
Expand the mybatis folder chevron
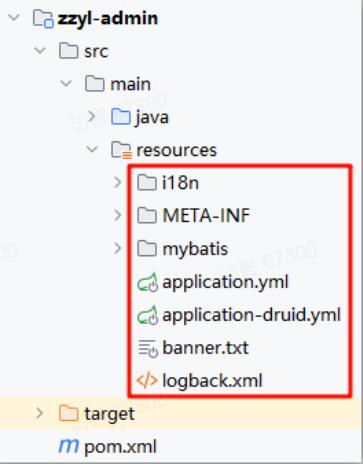(x=118, y=248)
